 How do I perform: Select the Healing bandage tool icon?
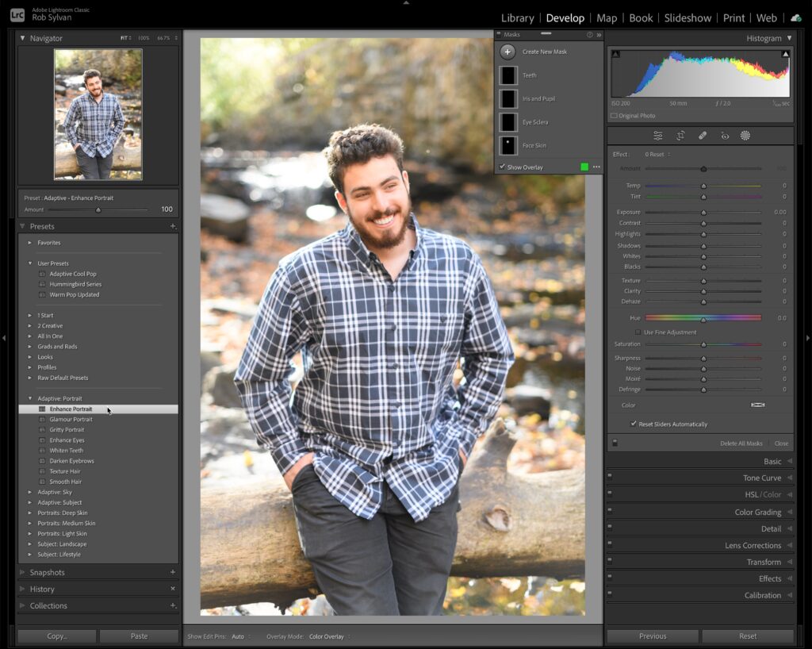[703, 136]
